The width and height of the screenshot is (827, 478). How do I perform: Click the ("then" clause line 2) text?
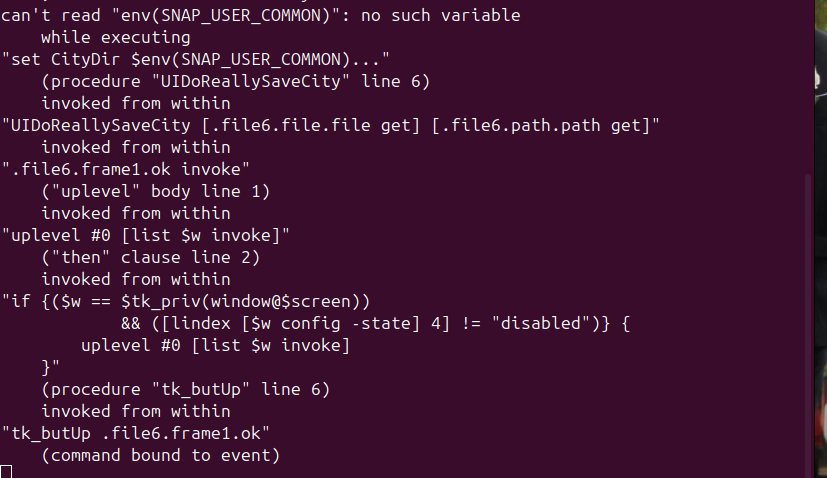click(150, 257)
